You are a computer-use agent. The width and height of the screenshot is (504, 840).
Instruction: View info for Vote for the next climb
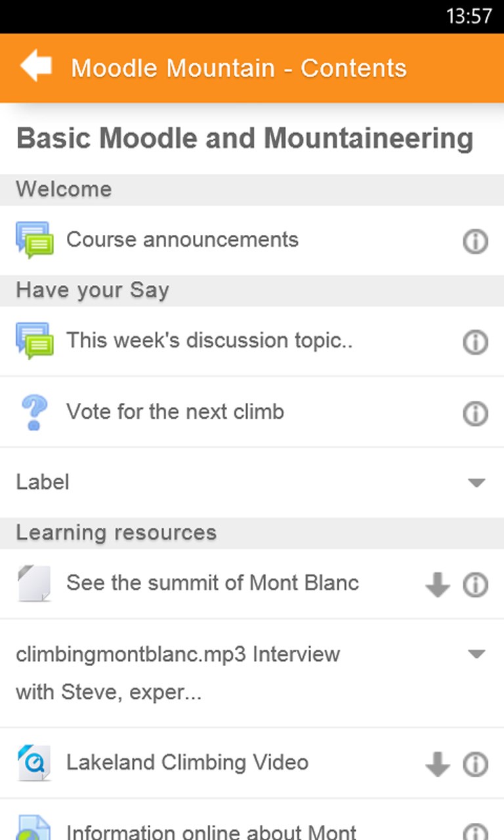click(x=475, y=413)
